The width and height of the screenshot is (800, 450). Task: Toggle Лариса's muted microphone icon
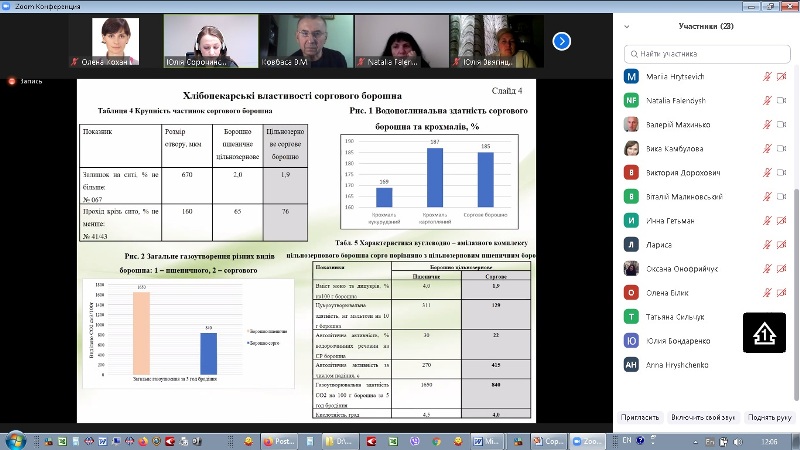(x=767, y=244)
